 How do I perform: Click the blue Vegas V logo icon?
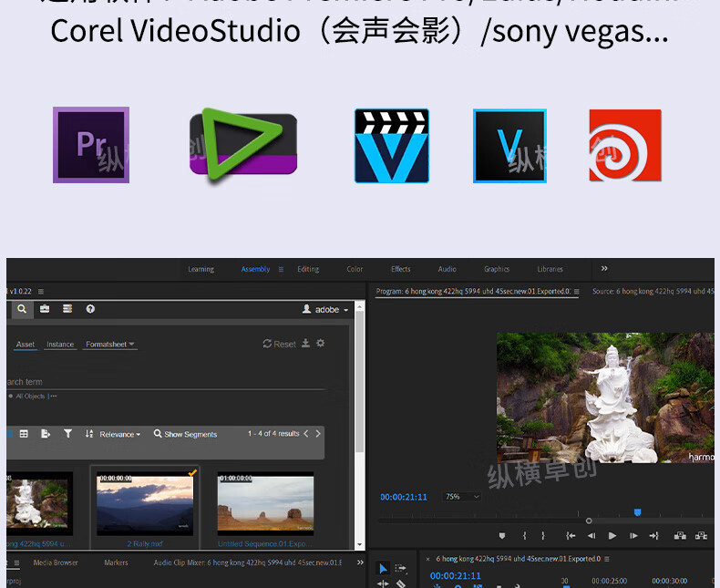[509, 146]
